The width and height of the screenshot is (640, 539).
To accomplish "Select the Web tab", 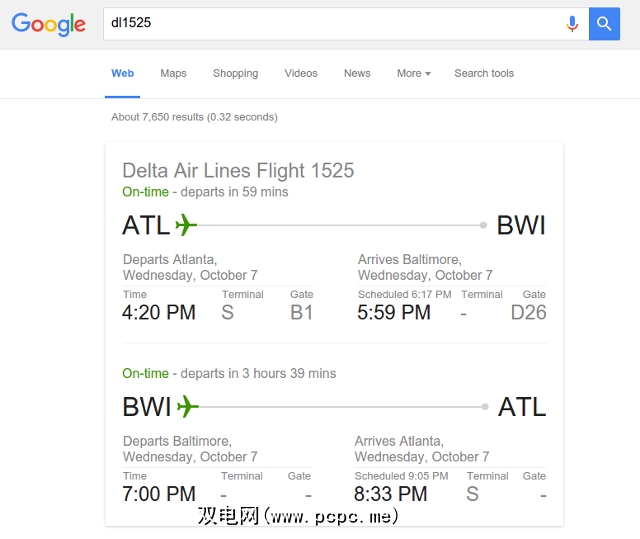I will click(x=122, y=73).
